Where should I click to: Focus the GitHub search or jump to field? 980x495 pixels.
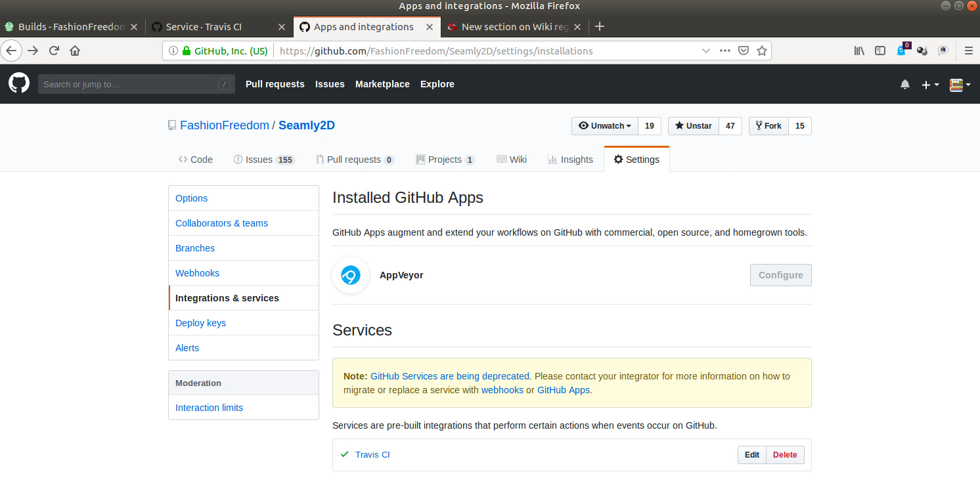coord(137,84)
